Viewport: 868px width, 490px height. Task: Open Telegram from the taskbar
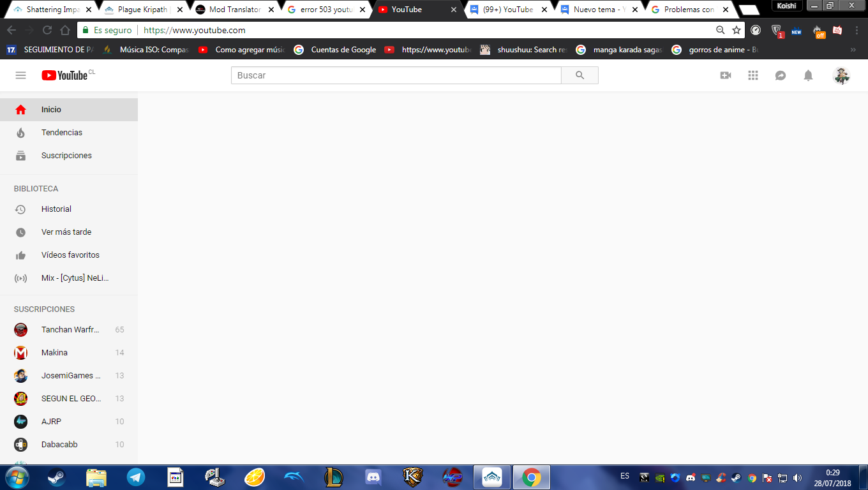tap(135, 477)
